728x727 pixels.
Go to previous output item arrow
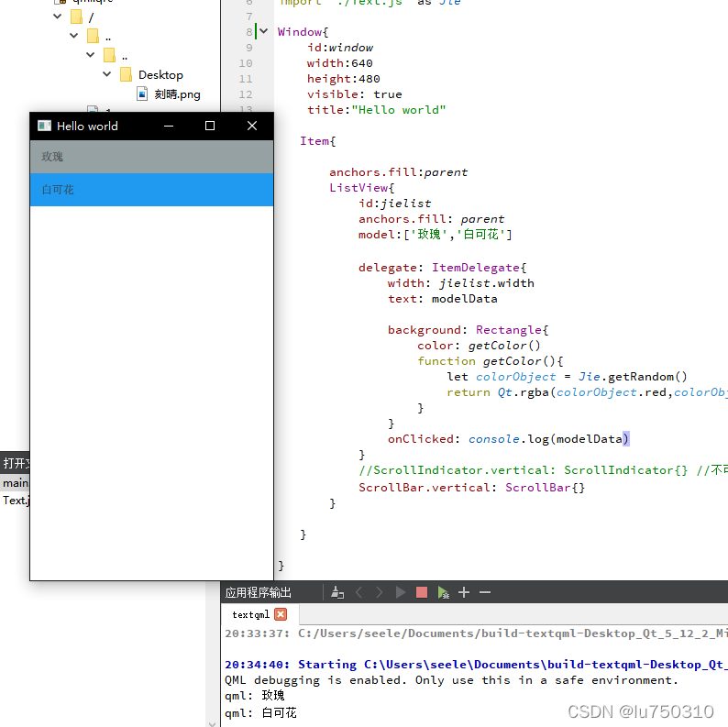pyautogui.click(x=358, y=592)
